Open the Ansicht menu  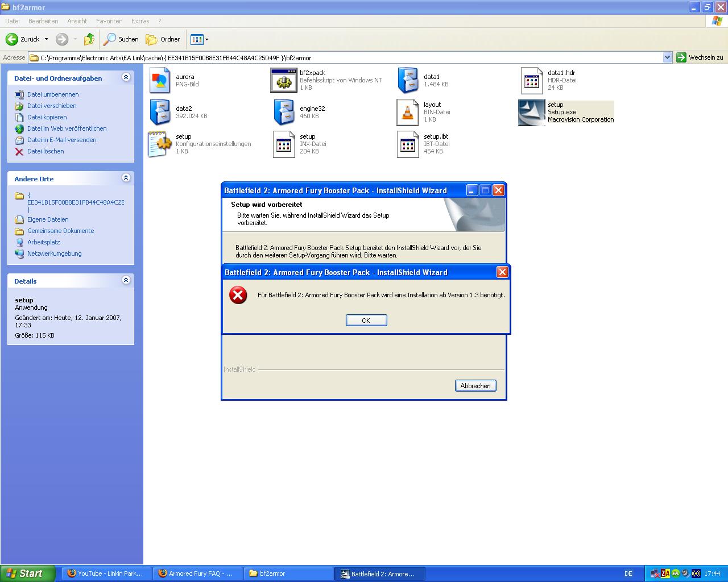coord(77,21)
